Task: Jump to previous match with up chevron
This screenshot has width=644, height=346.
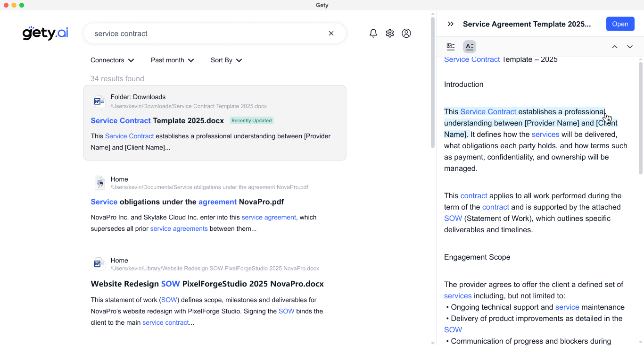Action: (x=614, y=47)
